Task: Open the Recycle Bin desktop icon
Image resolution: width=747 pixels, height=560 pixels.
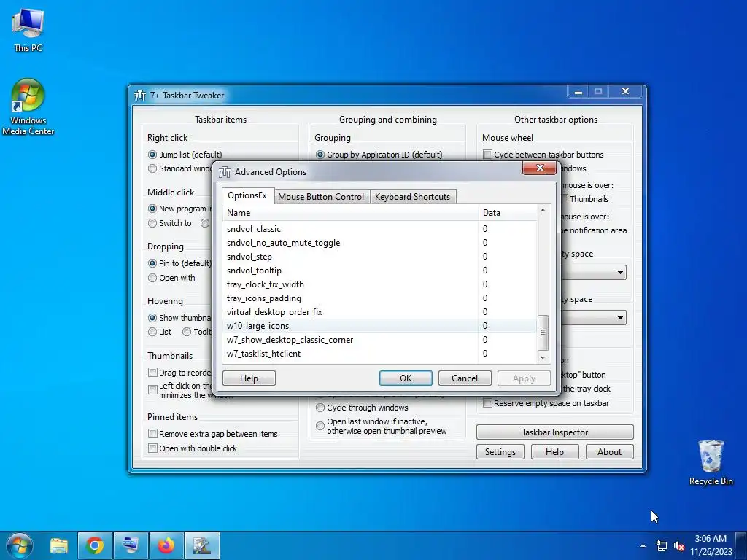Action: tap(711, 462)
